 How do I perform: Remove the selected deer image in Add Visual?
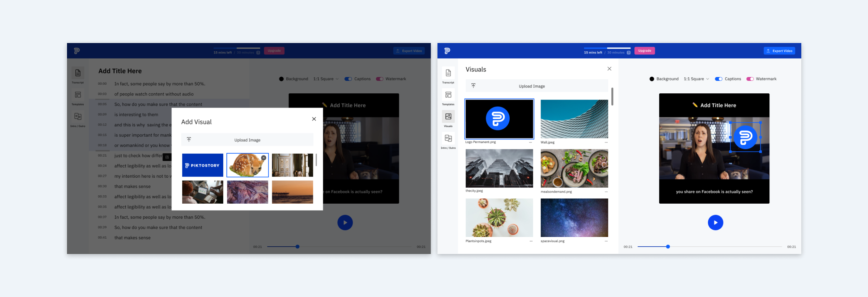264,158
